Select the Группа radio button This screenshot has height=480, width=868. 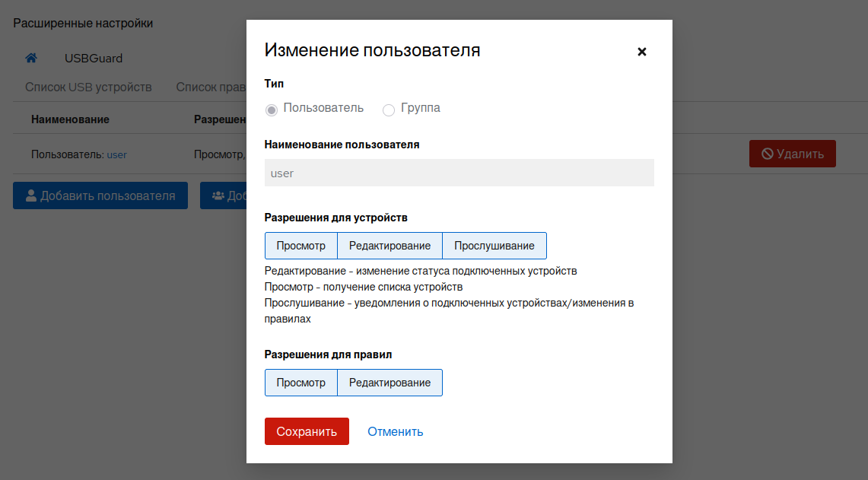[x=389, y=110]
